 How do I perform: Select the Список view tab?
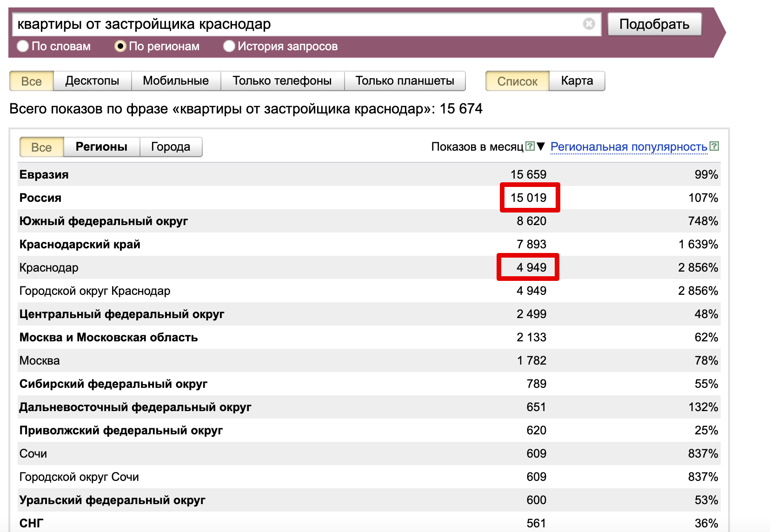click(518, 81)
